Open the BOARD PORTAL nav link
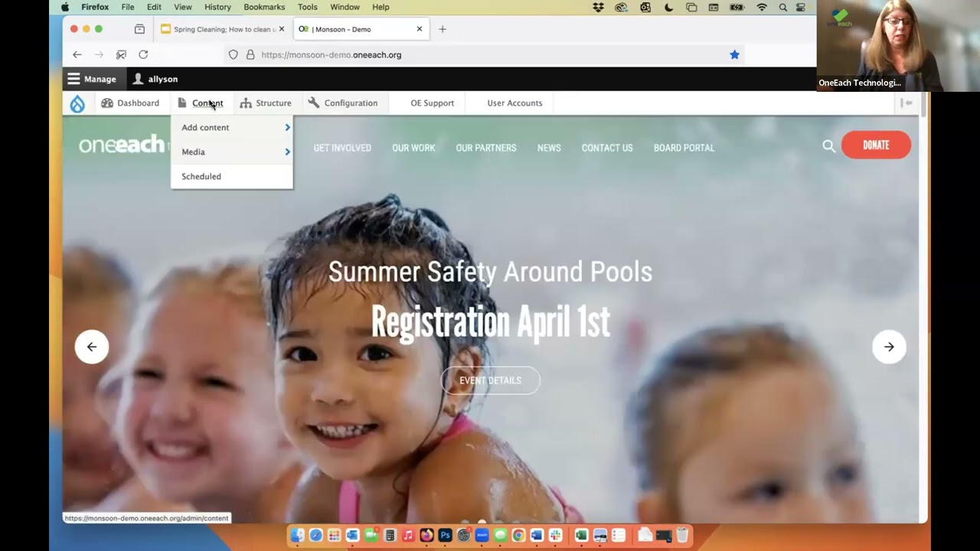The image size is (980, 551). click(684, 148)
